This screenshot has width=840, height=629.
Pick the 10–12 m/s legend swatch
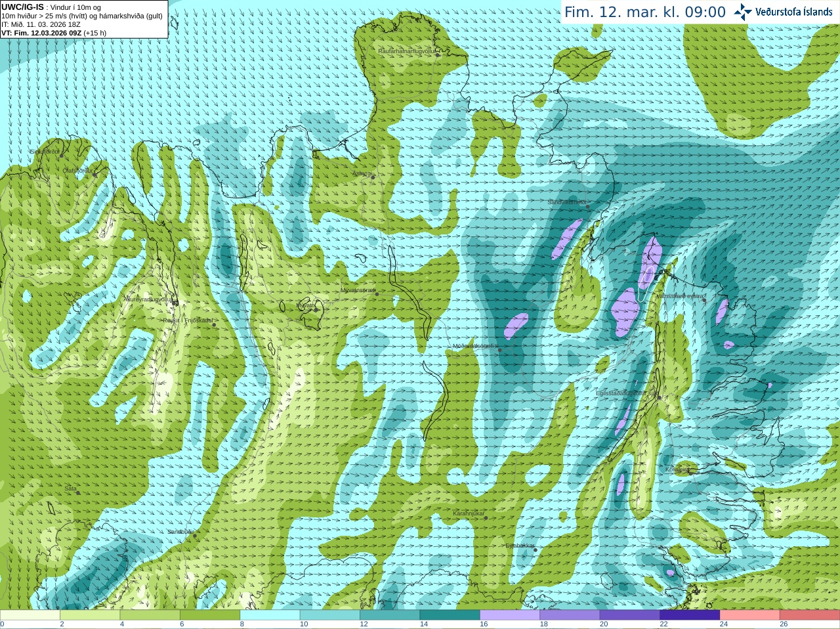pyautogui.click(x=330, y=615)
